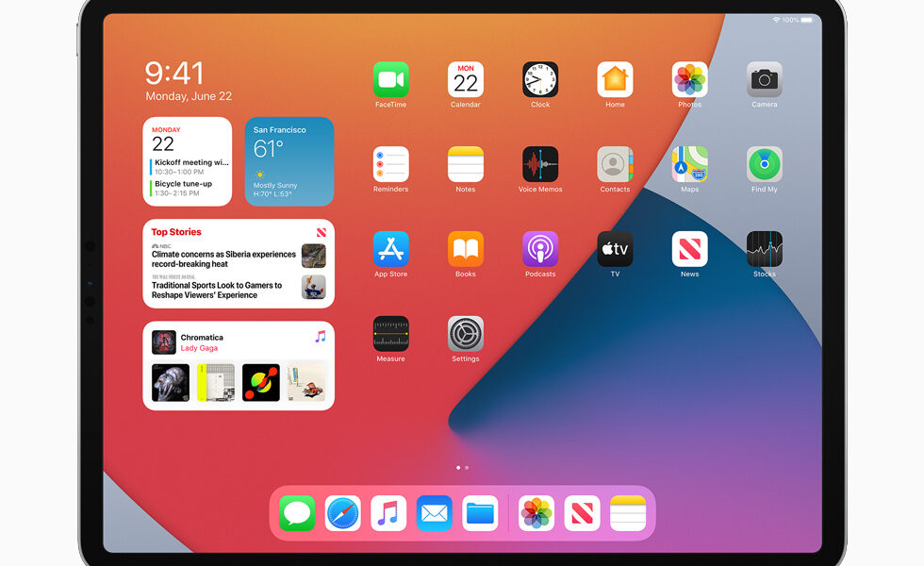Launch the Stocks app
Screen dimensions: 924x566
(x=765, y=249)
